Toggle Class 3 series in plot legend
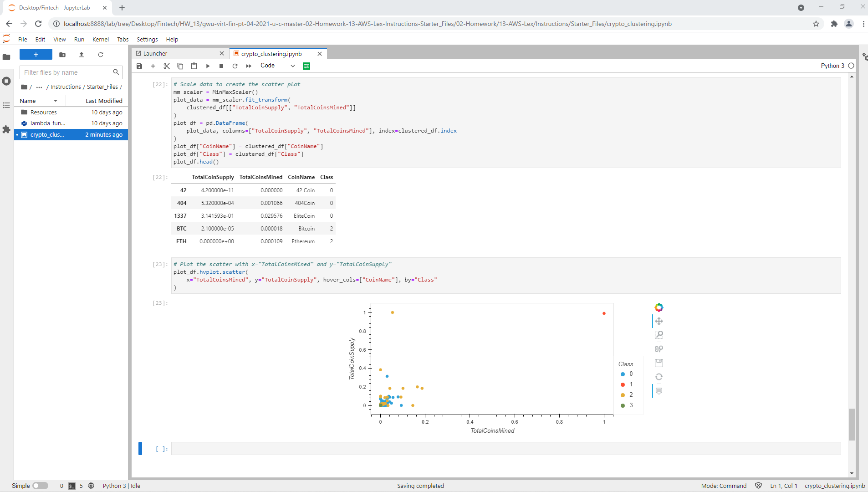This screenshot has width=868, height=492. pos(627,405)
